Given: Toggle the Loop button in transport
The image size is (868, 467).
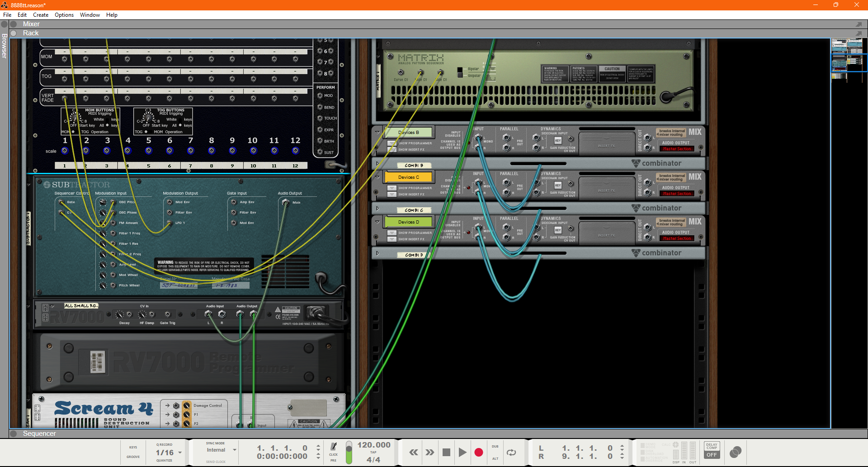Looking at the screenshot, I should tap(511, 453).
